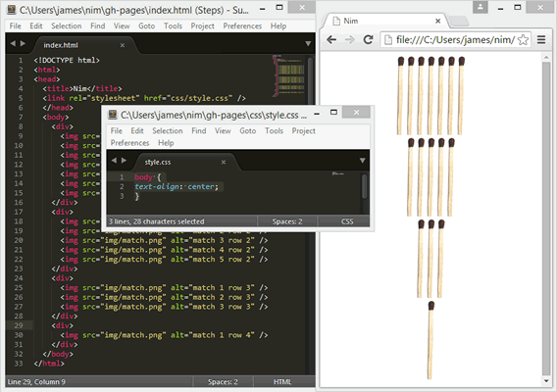The height and width of the screenshot is (392, 557).
Task: Close the Nim browser tab
Action: click(438, 21)
